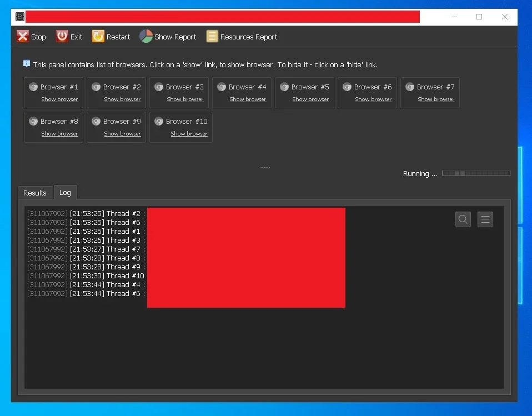This screenshot has height=416, width=532.
Task: Click Browser #10 chrome icon
Action: [159, 121]
